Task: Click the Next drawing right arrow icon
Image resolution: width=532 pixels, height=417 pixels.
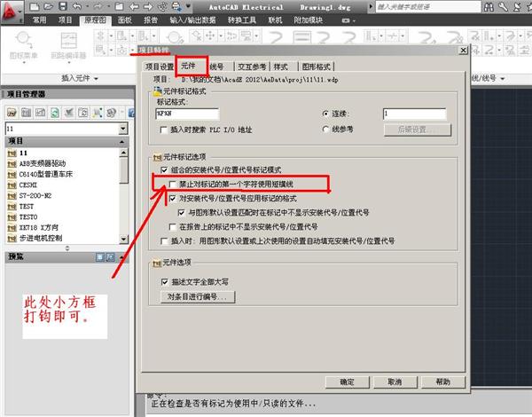Action: (x=148, y=6)
